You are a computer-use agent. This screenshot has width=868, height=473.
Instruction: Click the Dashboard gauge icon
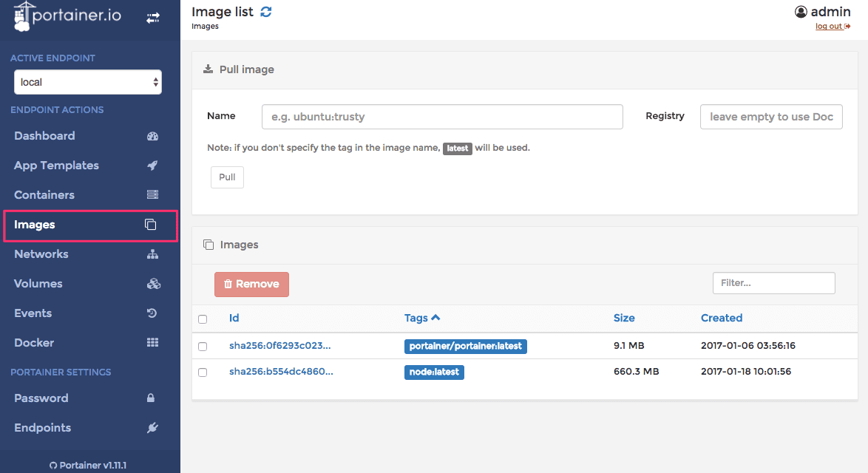pyautogui.click(x=153, y=136)
